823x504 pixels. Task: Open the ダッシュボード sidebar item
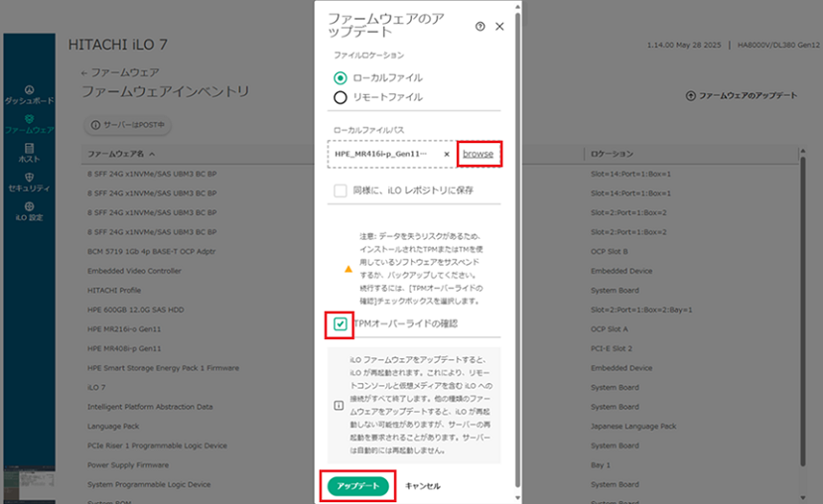pyautogui.click(x=30, y=95)
